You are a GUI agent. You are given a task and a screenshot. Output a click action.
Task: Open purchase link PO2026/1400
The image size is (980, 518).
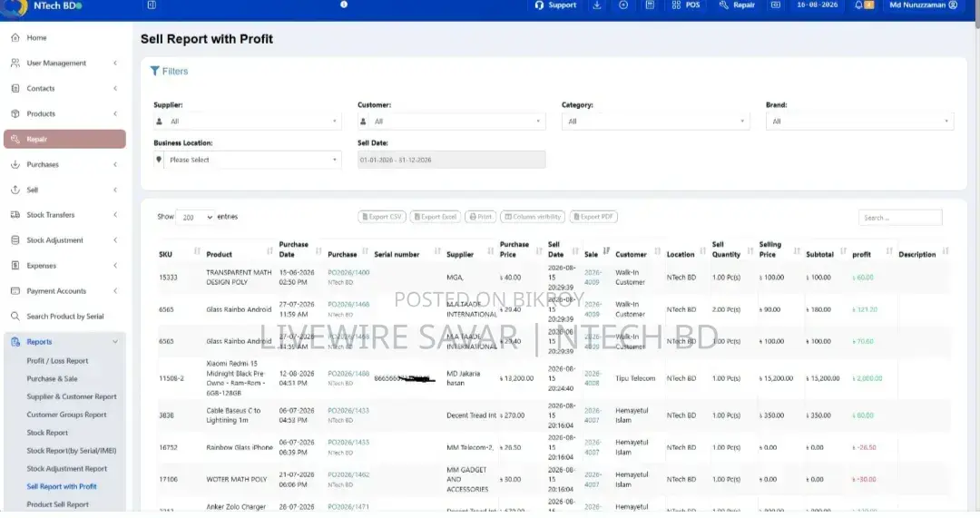[348, 273]
